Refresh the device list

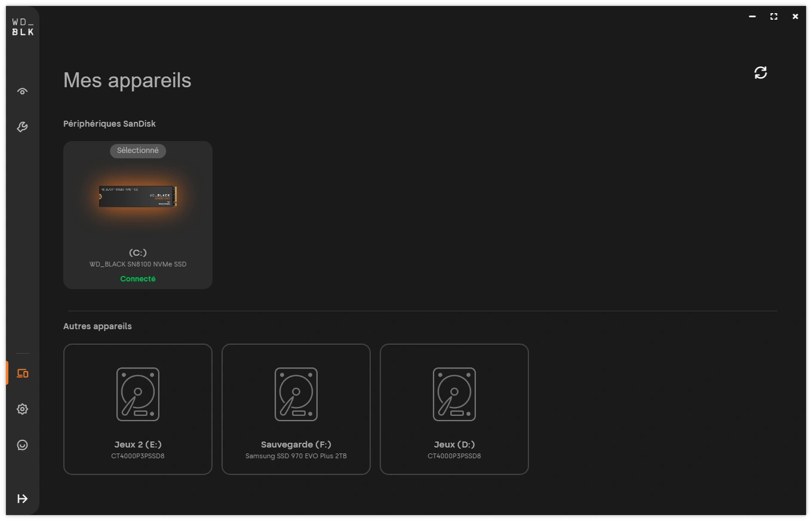[761, 73]
